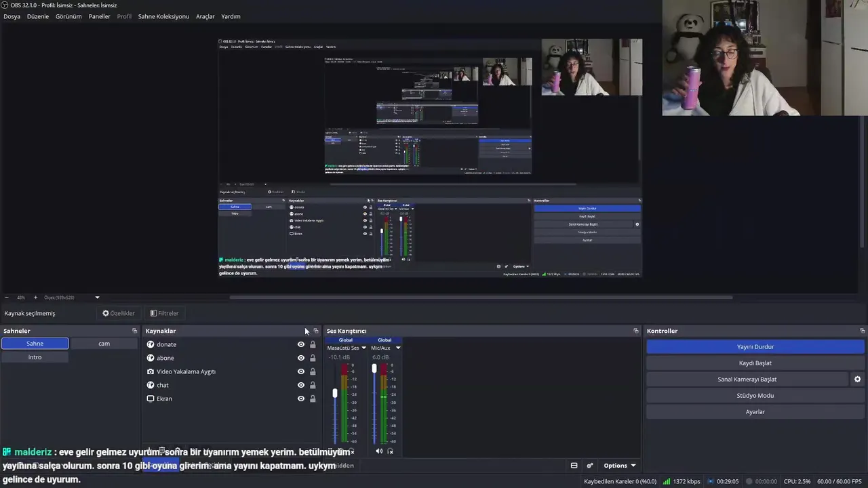Open the mixer Options dropdown
The image size is (868, 488).
pyautogui.click(x=620, y=466)
